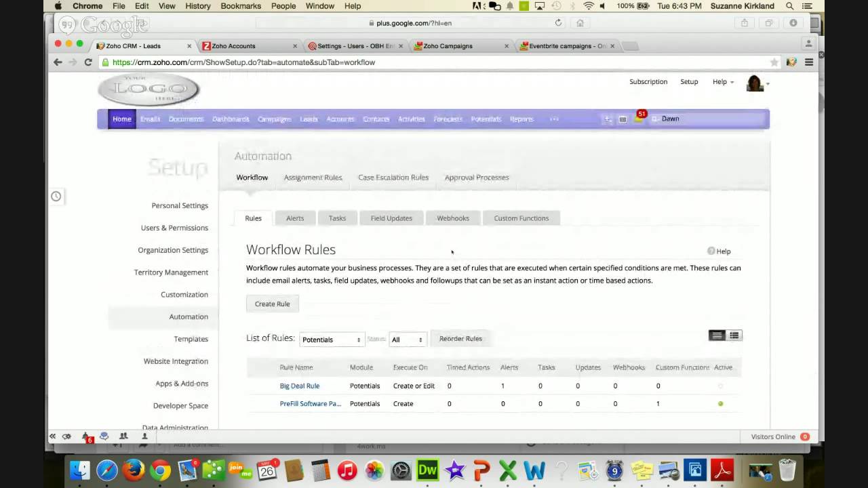The height and width of the screenshot is (488, 868).
Task: Open the single person icon in bottom bar
Action: (144, 436)
